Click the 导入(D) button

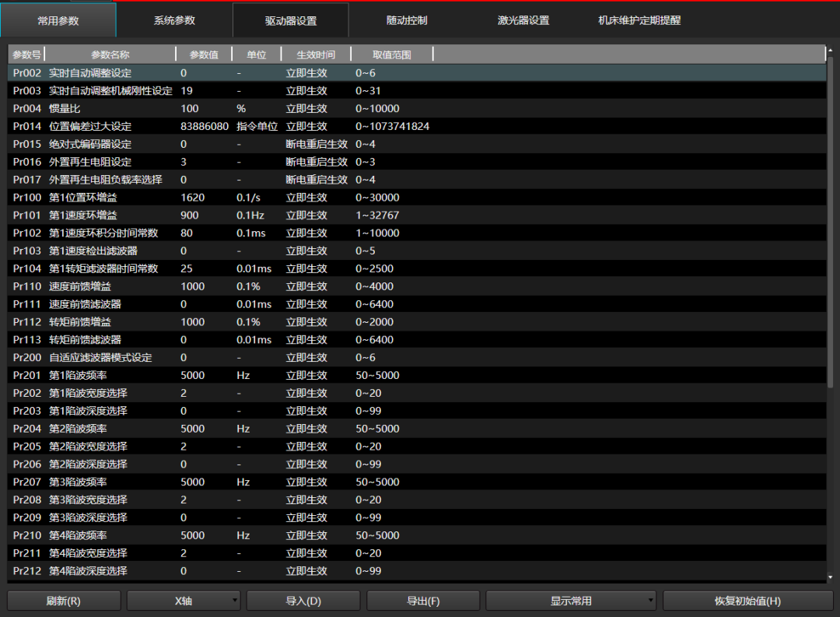tap(303, 601)
